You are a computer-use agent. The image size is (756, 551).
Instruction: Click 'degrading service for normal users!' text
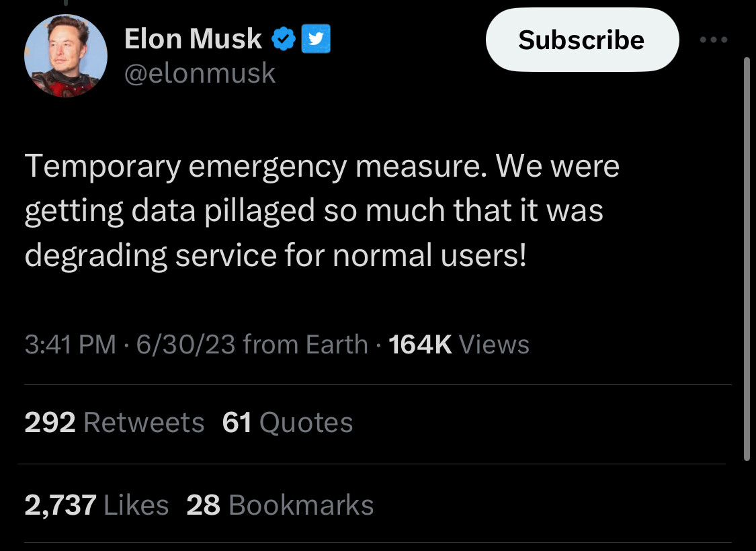[276, 256]
